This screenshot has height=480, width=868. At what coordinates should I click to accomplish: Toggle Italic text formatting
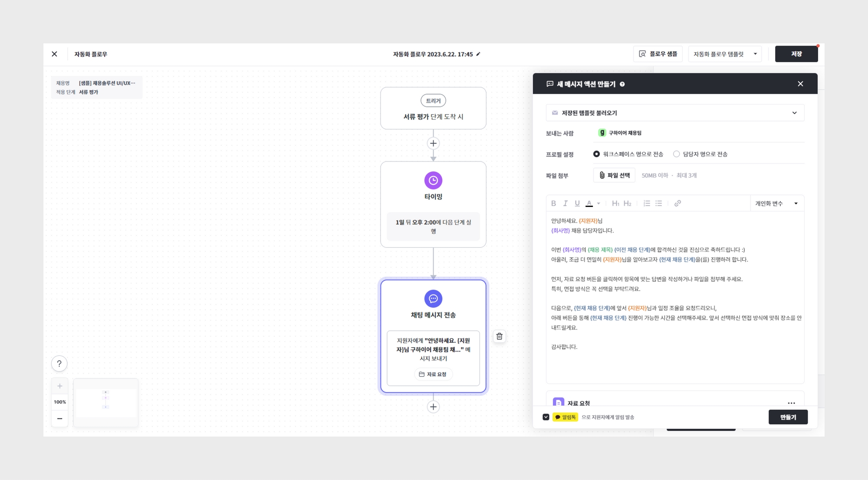pyautogui.click(x=565, y=203)
